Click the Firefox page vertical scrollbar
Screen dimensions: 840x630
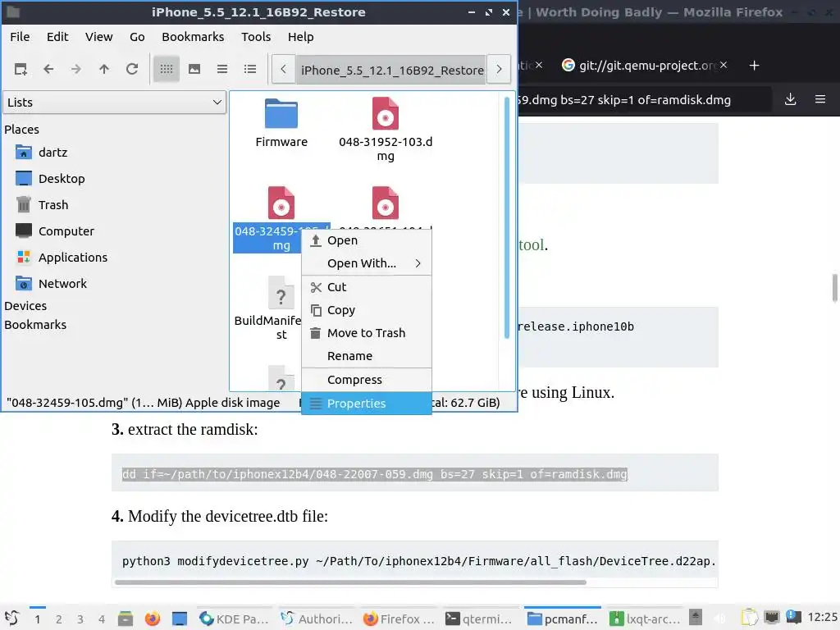tap(834, 288)
